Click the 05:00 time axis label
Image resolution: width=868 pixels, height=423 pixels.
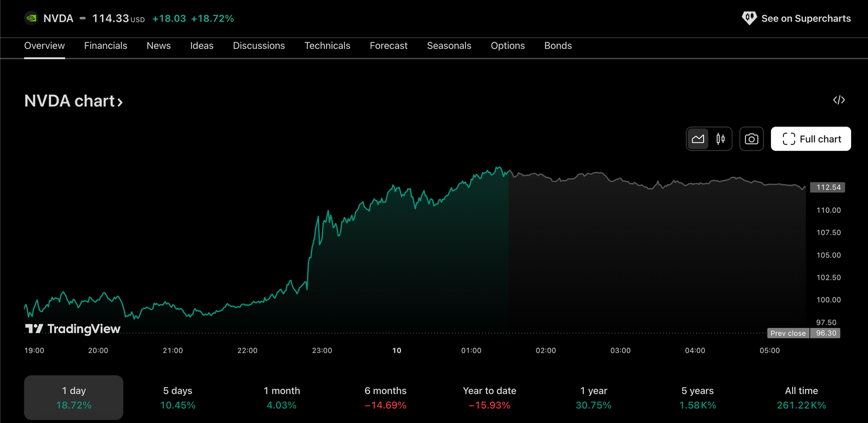(x=769, y=351)
